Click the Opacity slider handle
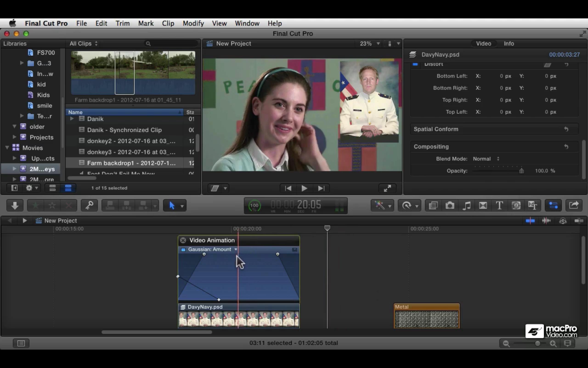This screenshot has height=368, width=588. click(x=521, y=171)
